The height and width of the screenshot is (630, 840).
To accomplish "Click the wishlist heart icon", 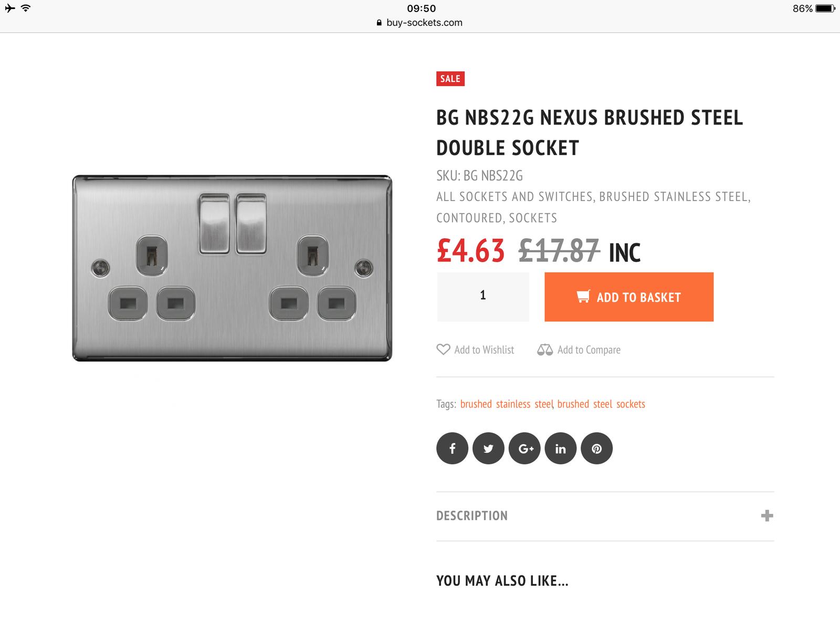I will (443, 350).
